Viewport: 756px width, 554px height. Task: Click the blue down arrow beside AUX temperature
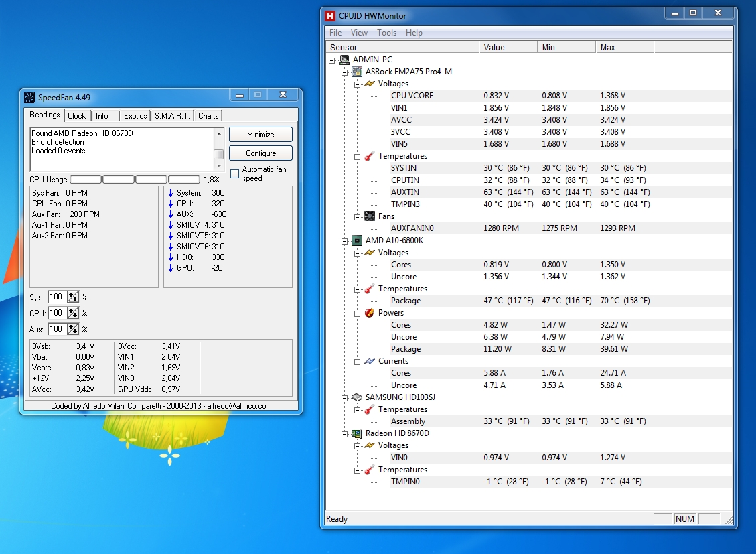171,214
